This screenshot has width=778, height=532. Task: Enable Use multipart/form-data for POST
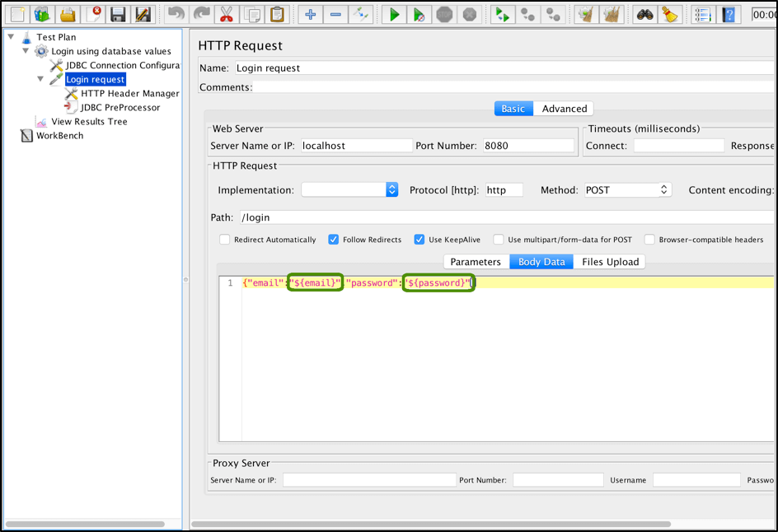[499, 240]
